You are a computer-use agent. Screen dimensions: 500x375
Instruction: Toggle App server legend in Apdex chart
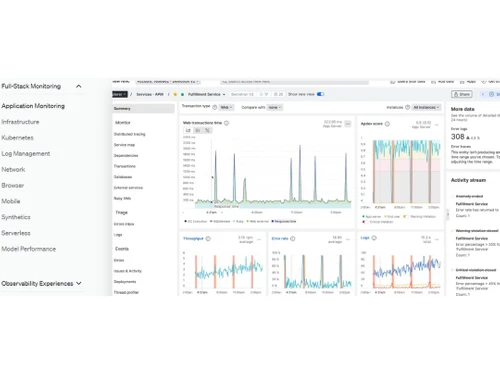(x=372, y=217)
